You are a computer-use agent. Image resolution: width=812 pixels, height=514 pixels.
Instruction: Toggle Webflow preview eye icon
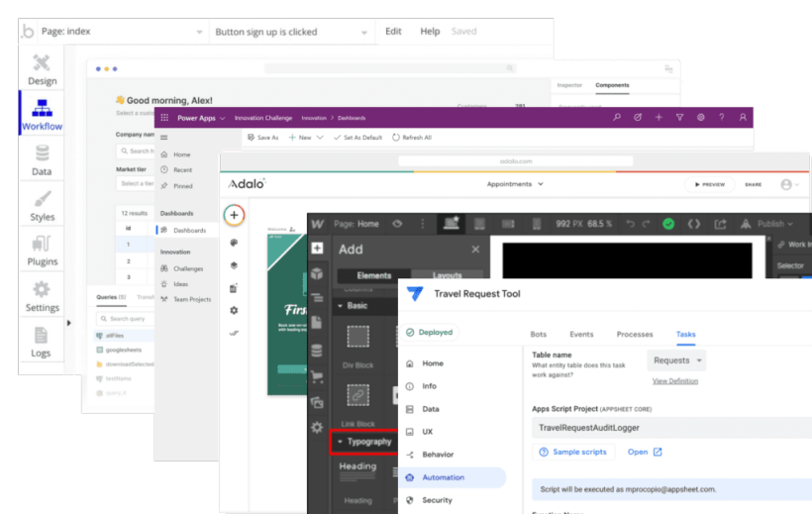point(397,224)
